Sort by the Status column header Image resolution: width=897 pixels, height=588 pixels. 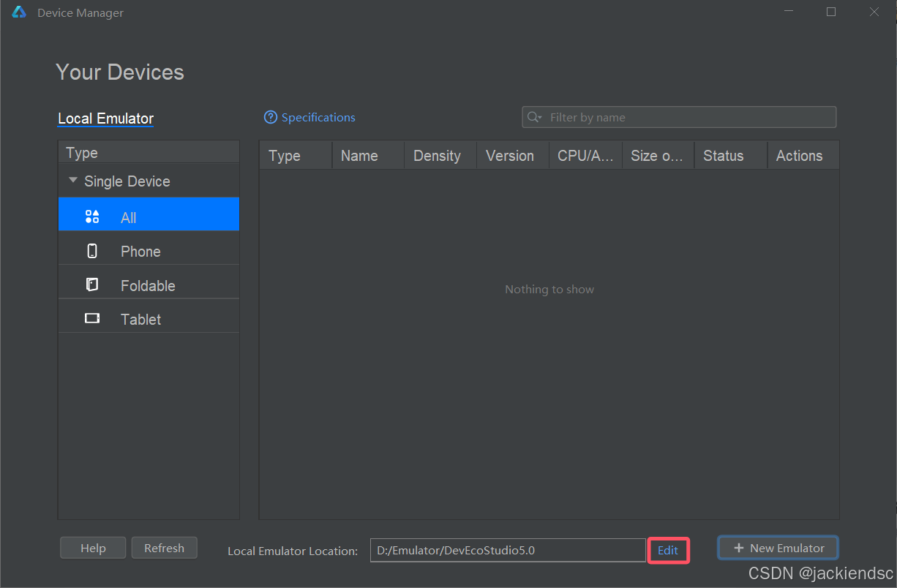[x=730, y=155]
